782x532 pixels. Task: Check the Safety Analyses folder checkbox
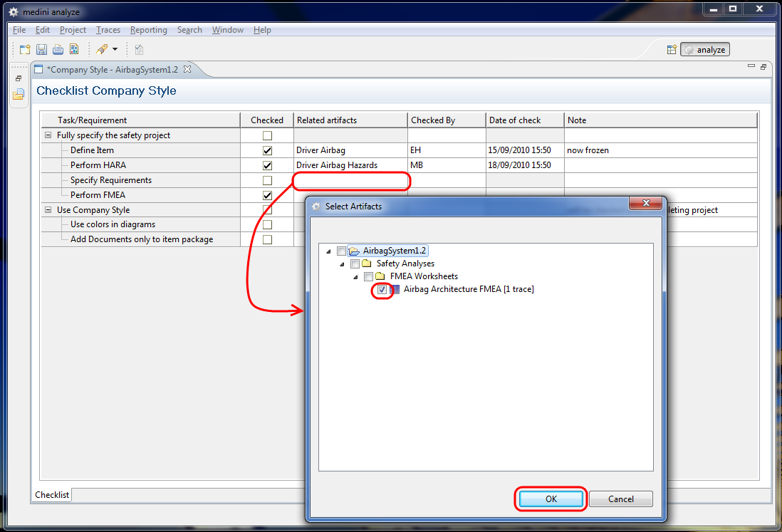pos(355,264)
